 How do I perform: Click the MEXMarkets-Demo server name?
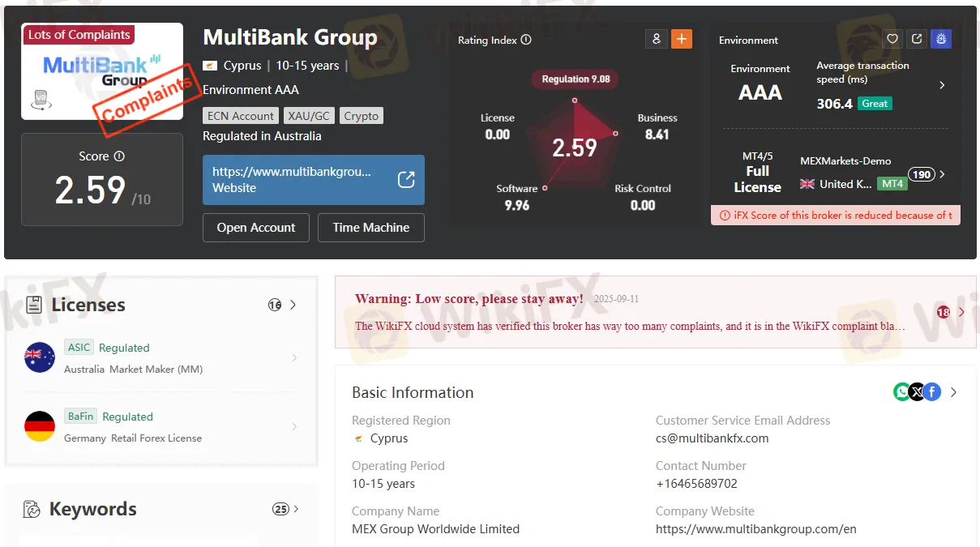coord(845,161)
